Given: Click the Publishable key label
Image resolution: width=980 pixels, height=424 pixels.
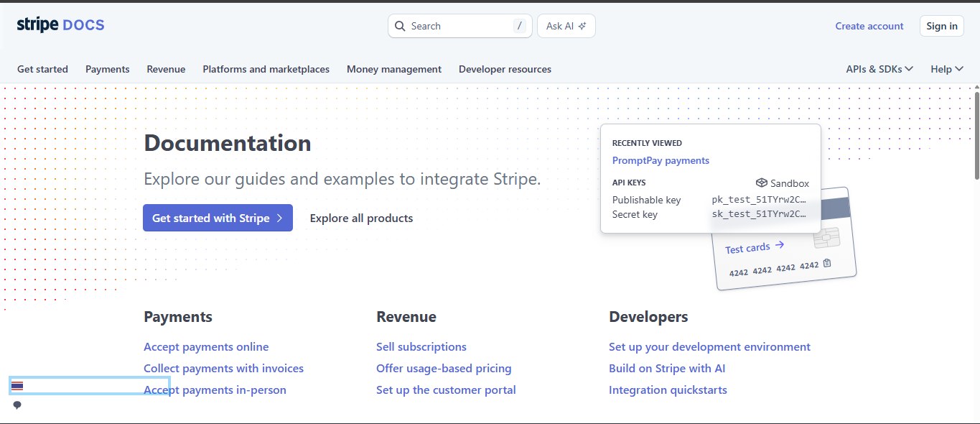Looking at the screenshot, I should 646,200.
